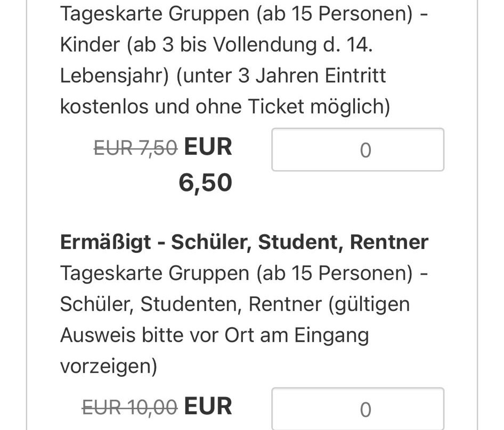The height and width of the screenshot is (430, 504).
Task: Click the Ermäßigt description line Tageskarte Gruppen
Action: [243, 274]
